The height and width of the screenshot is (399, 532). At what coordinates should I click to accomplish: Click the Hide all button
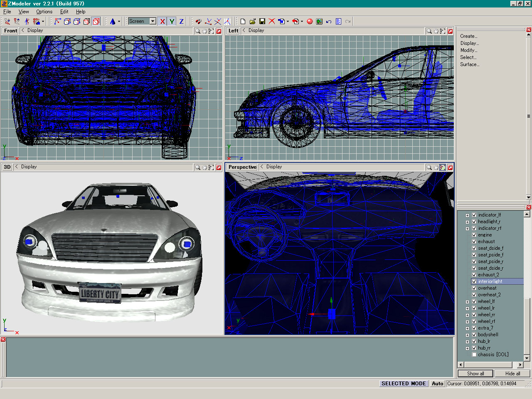click(x=512, y=374)
